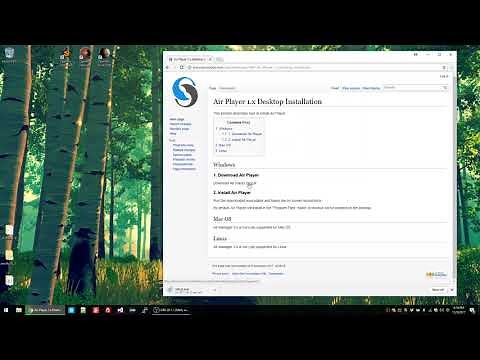This screenshot has height=360, width=480.
Task: Click the Powered by MediaWiki badge
Action: (436, 275)
